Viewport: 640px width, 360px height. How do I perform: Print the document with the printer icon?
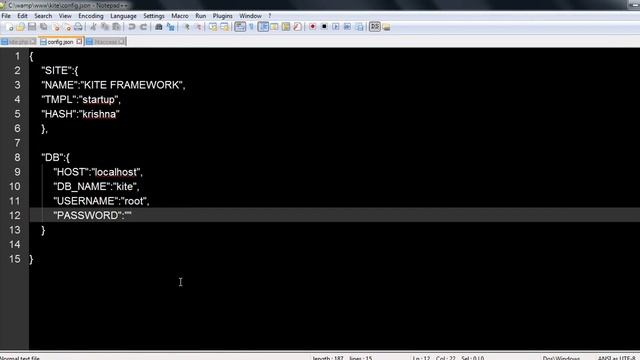click(x=78, y=27)
